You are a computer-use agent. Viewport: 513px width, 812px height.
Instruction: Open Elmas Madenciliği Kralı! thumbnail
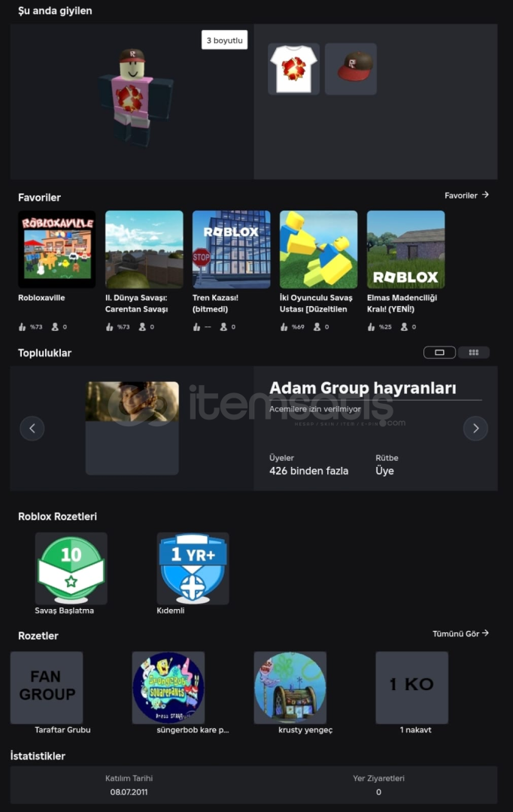click(x=405, y=249)
